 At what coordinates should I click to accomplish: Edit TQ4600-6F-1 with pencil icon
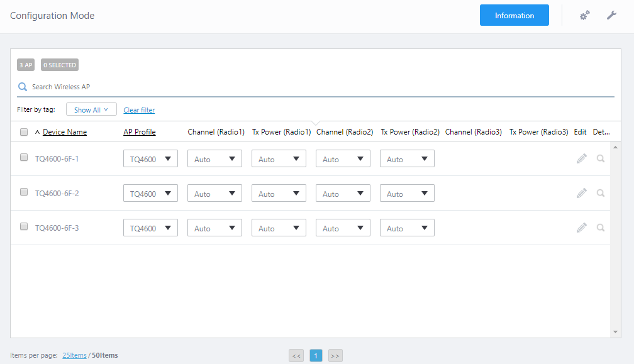pyautogui.click(x=581, y=159)
